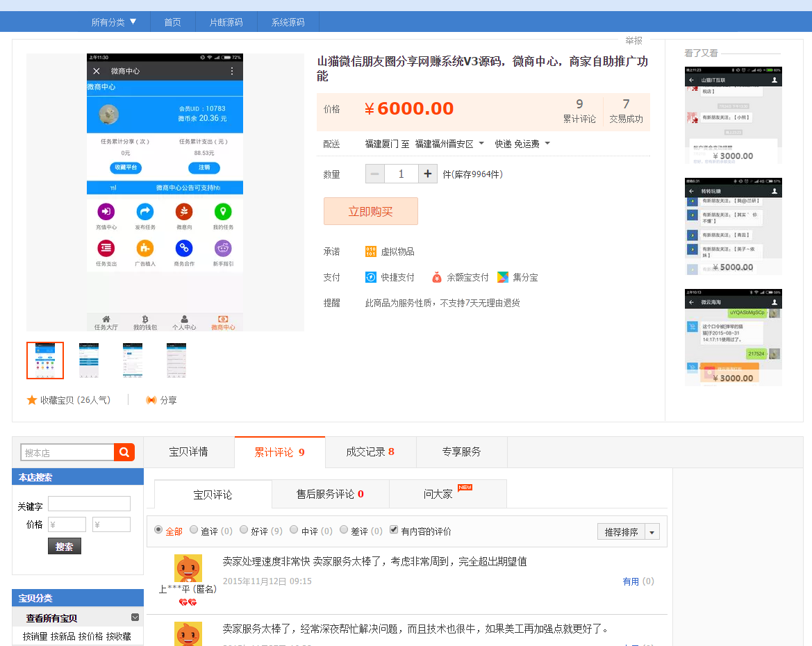Open the 转转玩赚 recommended item at ¥5000.00

(734, 226)
